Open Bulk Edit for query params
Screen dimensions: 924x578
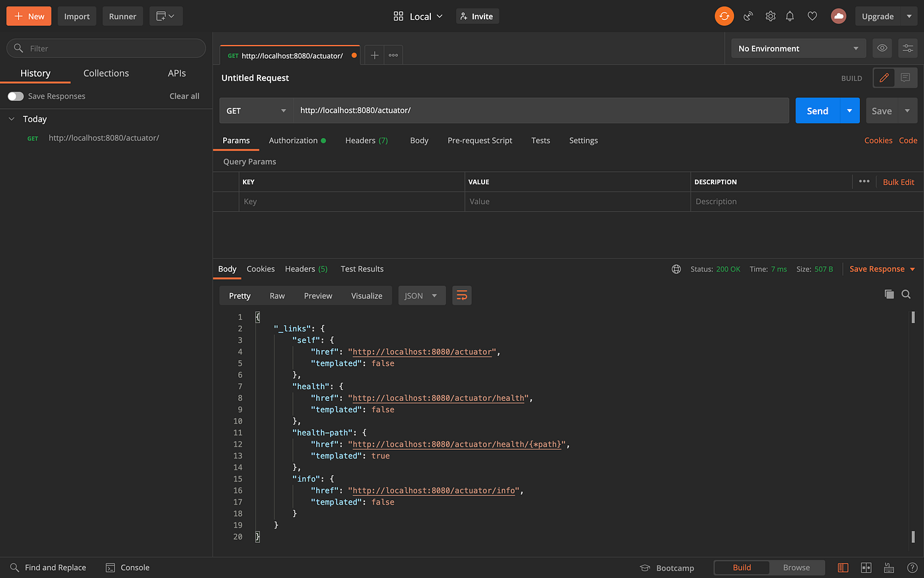tap(898, 182)
